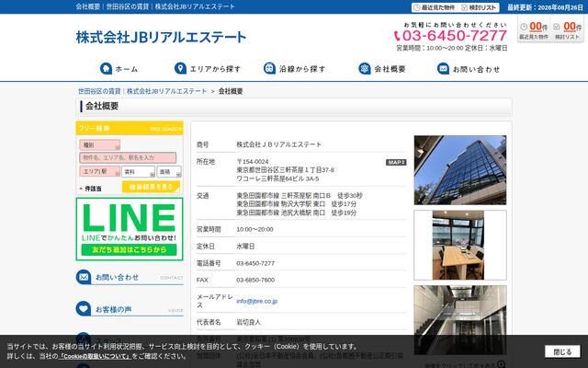Open the ホーム menu item
Viewport: 588px width, 368px height.
coord(119,69)
